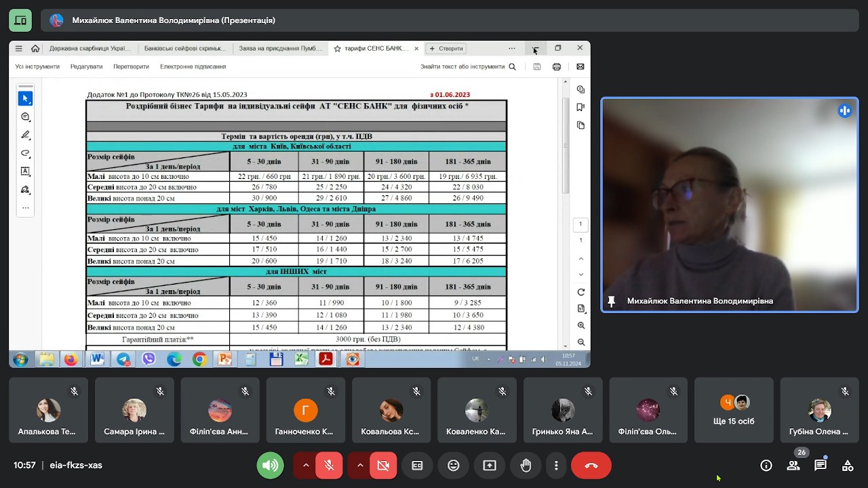Select Ганноченко participant tile
Viewport: 868px width, 488px height.
[x=305, y=411]
